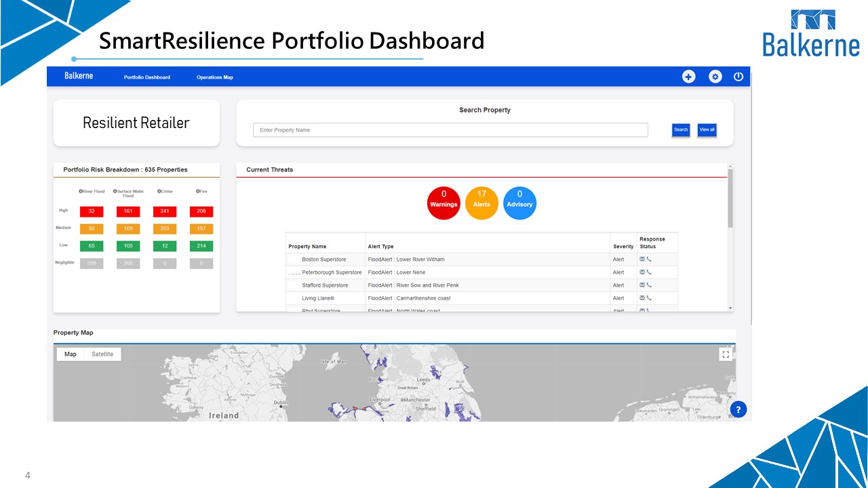
Task: Click the Alert Type column header
Action: [x=380, y=247]
